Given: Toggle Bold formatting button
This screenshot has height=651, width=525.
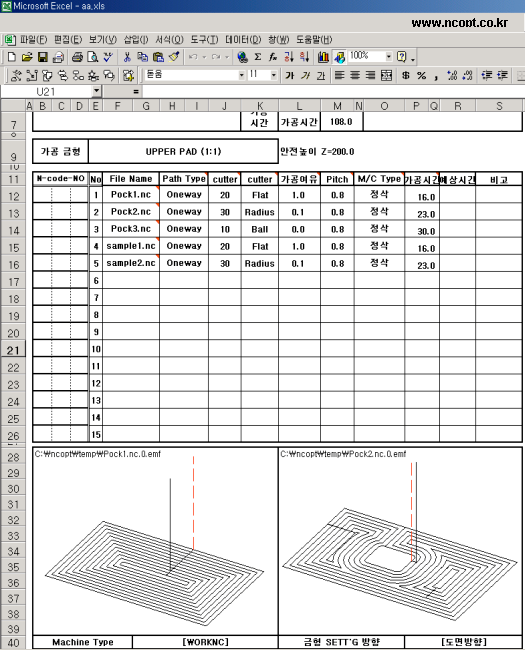Looking at the screenshot, I should (x=290, y=76).
